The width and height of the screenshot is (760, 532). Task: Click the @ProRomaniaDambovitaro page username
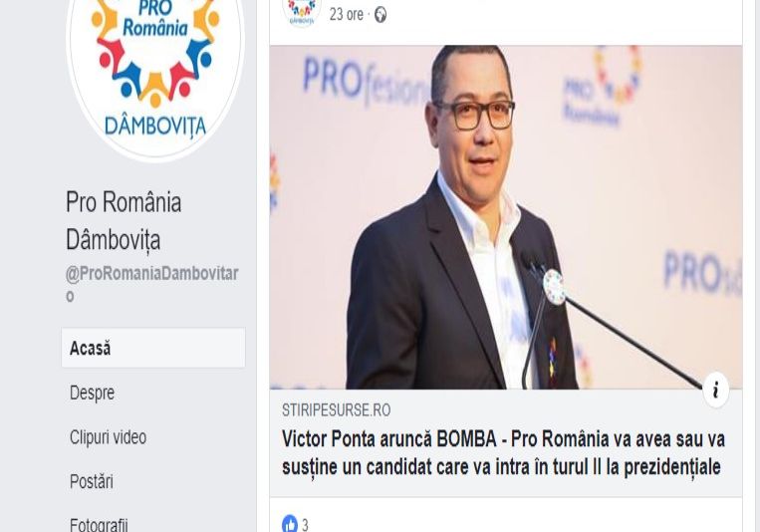(151, 284)
